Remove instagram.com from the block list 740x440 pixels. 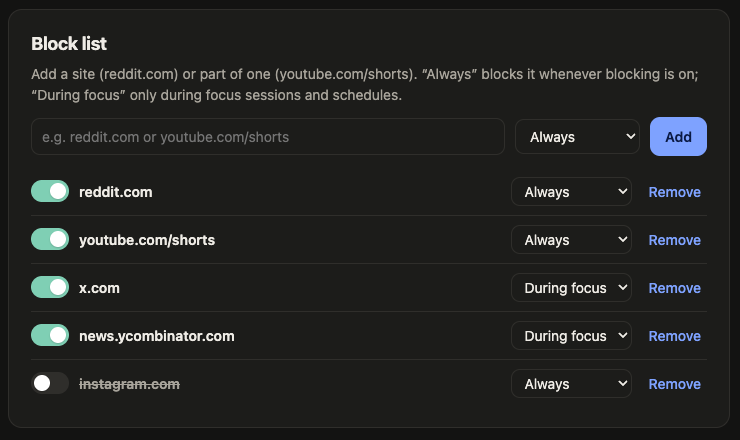[x=674, y=384]
